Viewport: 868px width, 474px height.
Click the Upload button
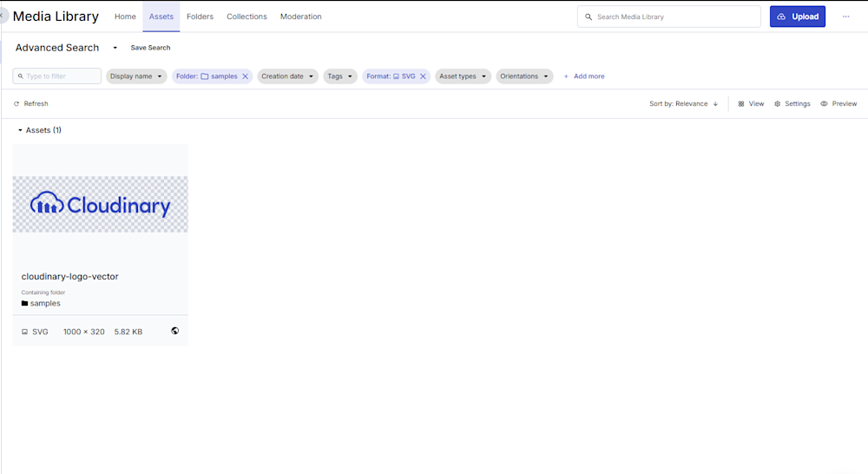tap(797, 16)
